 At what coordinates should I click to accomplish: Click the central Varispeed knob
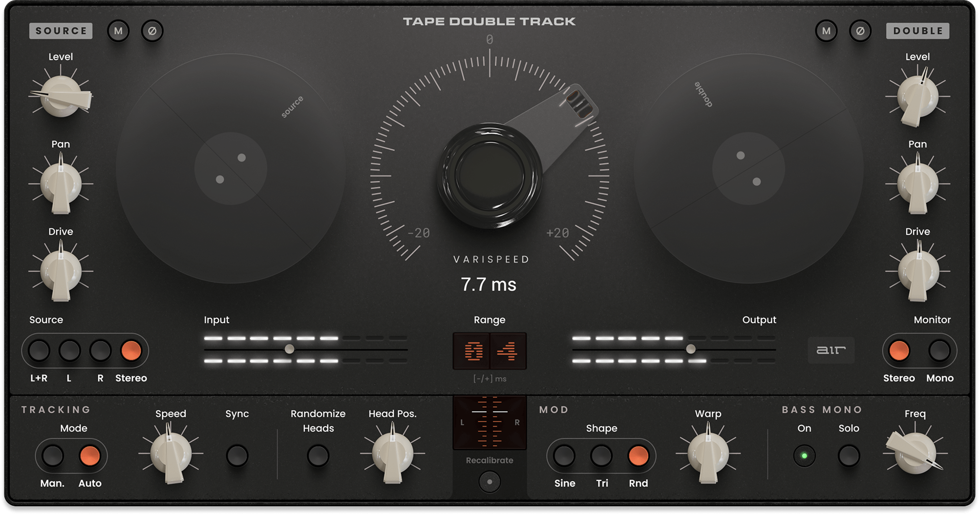[x=490, y=176]
